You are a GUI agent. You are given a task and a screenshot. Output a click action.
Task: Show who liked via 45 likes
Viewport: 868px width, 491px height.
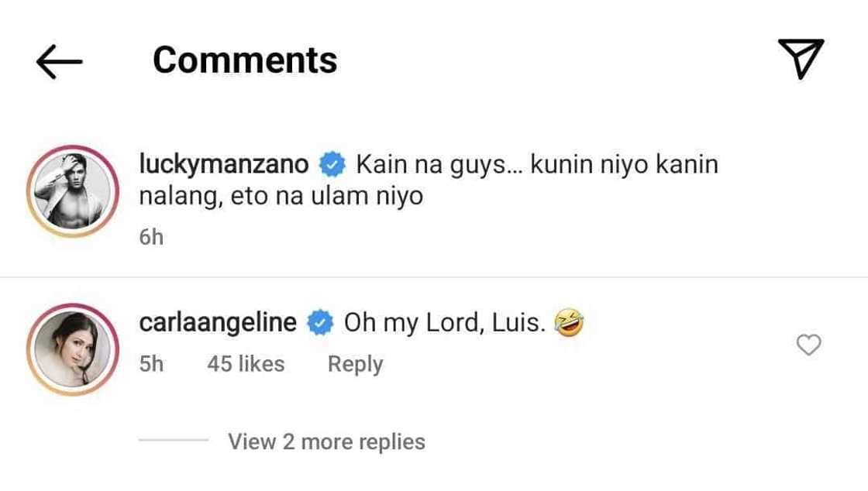point(246,364)
